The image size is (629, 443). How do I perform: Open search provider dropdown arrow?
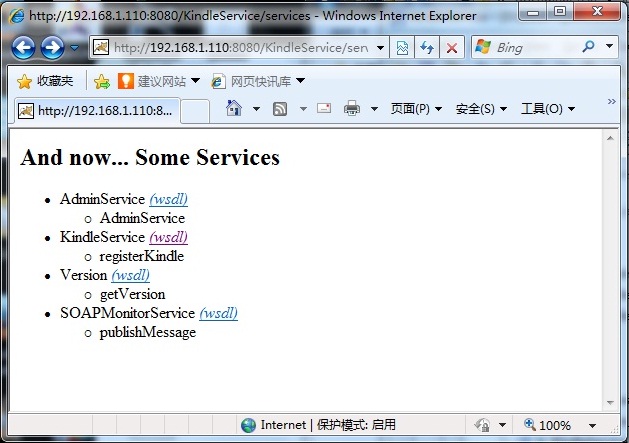point(609,46)
